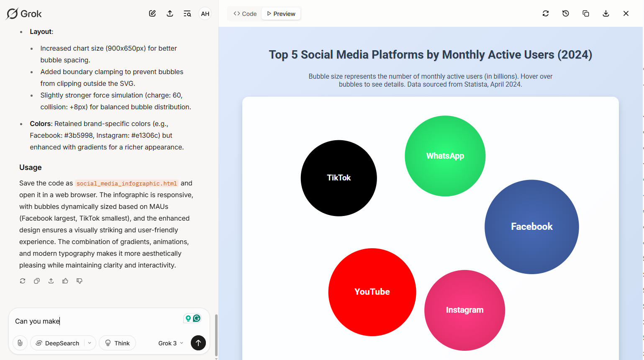The width and height of the screenshot is (644, 360).
Task: Open version history of the preview
Action: click(566, 13)
